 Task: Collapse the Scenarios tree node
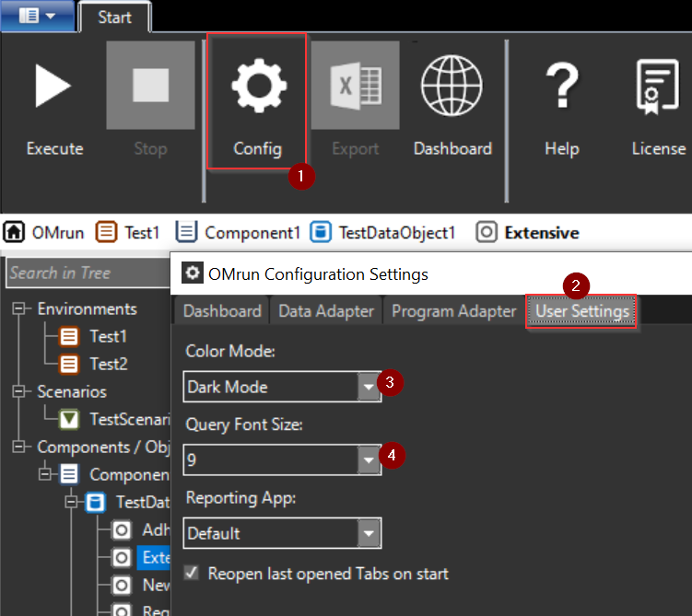click(x=18, y=391)
